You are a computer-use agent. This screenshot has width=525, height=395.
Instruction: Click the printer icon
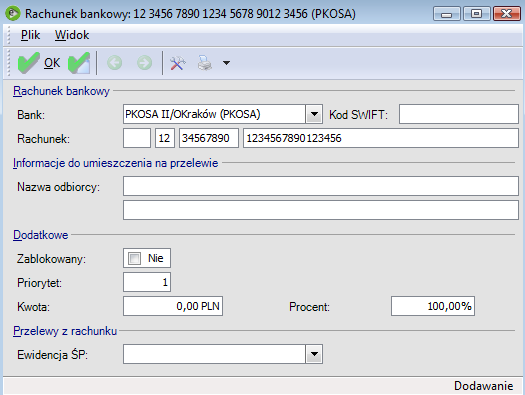205,63
